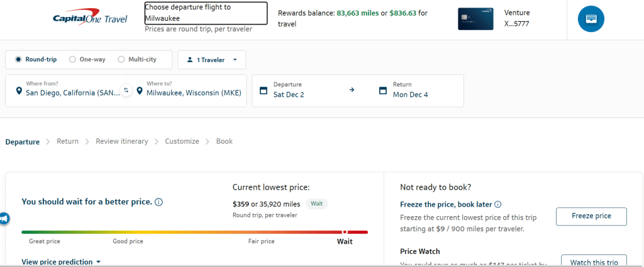Click the Price Watch heading
This screenshot has height=267, width=644.
point(419,251)
